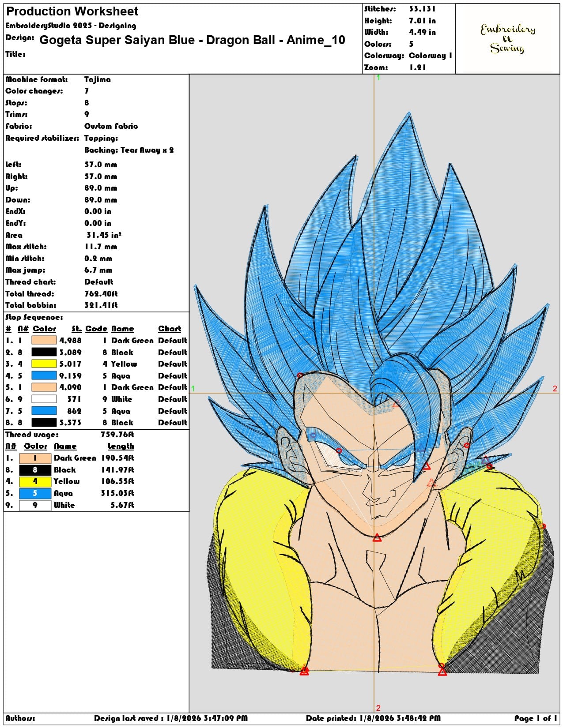The width and height of the screenshot is (563, 728).
Task: Click the Thread usage total 759.76ft
Action: [117, 435]
